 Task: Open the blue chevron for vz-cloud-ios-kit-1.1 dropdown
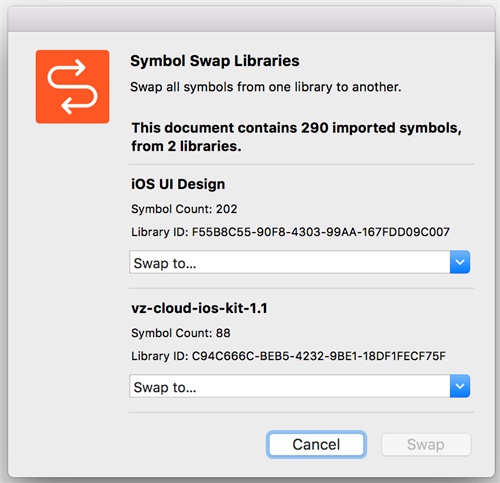tap(460, 386)
